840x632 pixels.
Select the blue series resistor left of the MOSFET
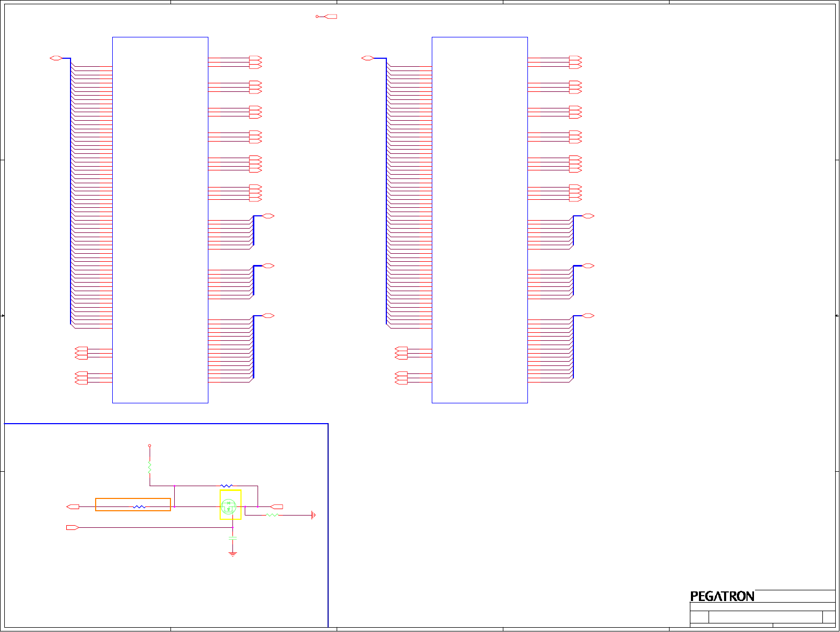[x=139, y=506]
